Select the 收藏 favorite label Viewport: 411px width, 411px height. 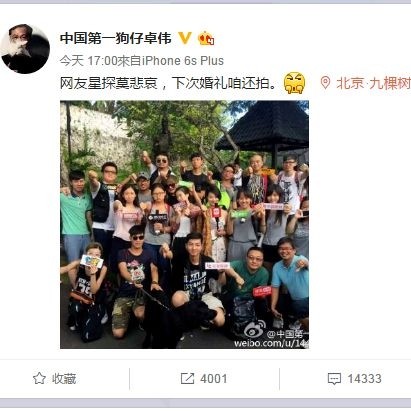coord(64,379)
